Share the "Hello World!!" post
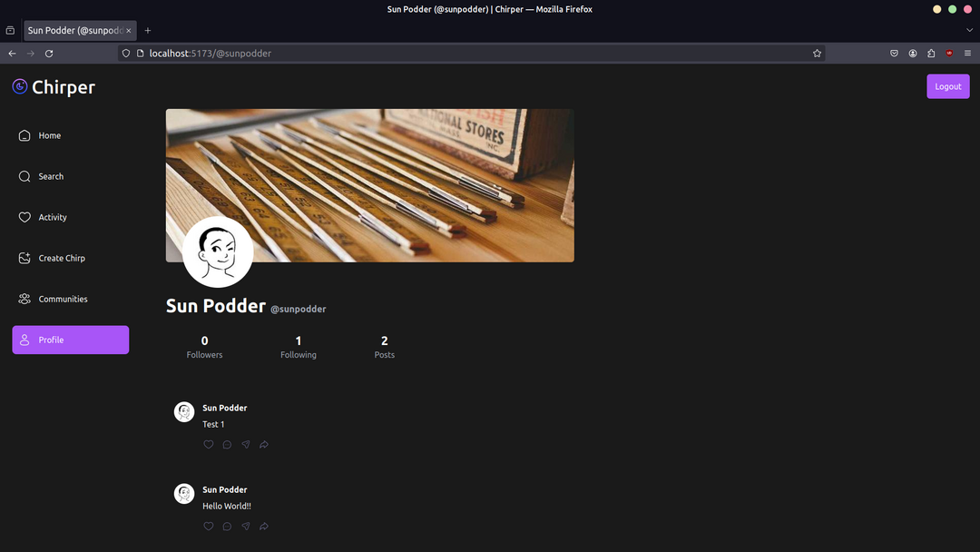Screen dimensions: 980x552 coord(264,527)
